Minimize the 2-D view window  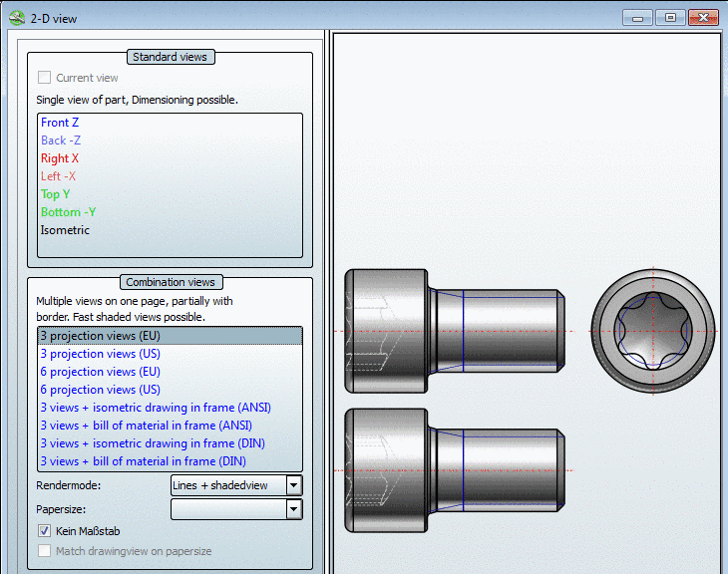637,18
